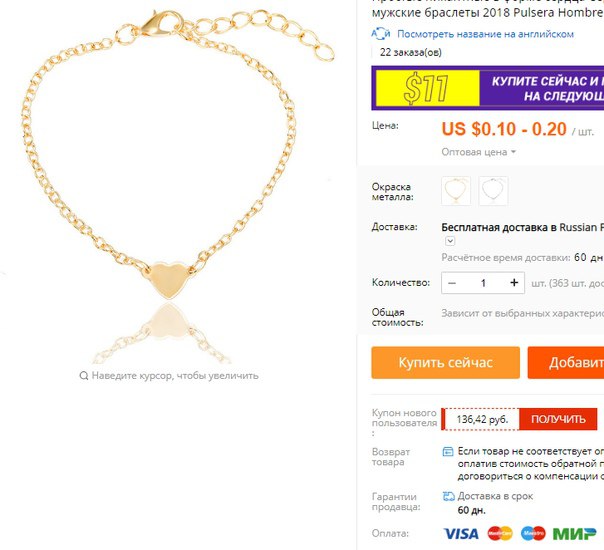
Task: Click the MasterCard payment logo
Action: click(500, 533)
